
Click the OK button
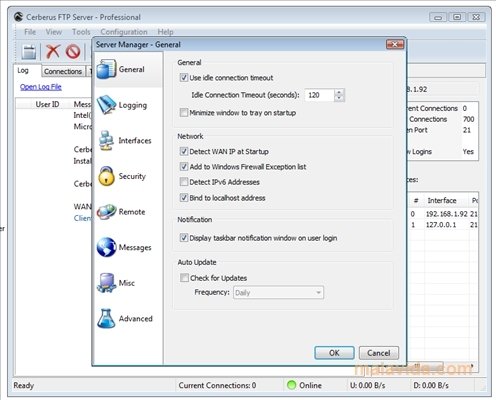[x=334, y=353]
